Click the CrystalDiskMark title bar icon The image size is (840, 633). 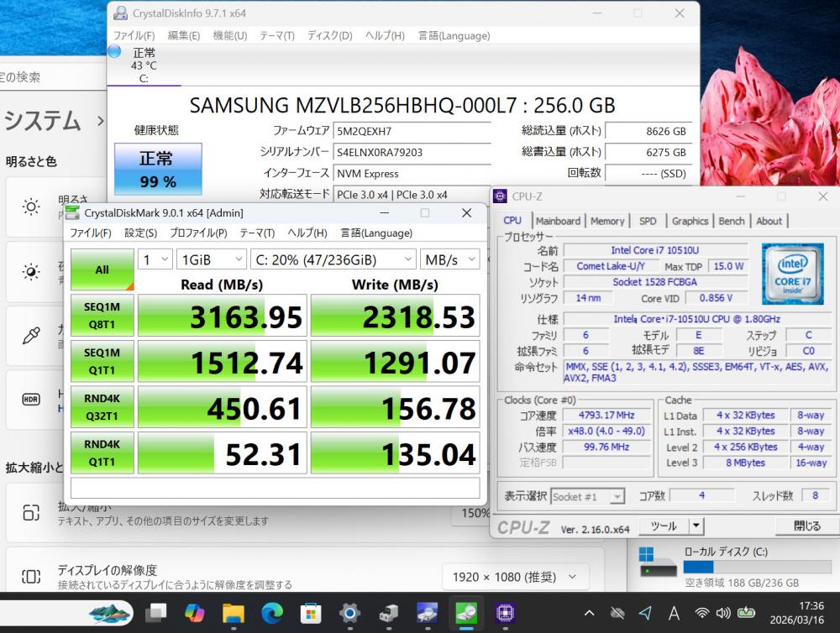coord(73,212)
